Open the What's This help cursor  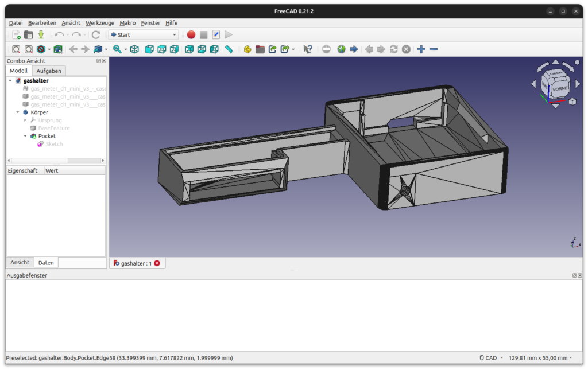click(x=308, y=49)
